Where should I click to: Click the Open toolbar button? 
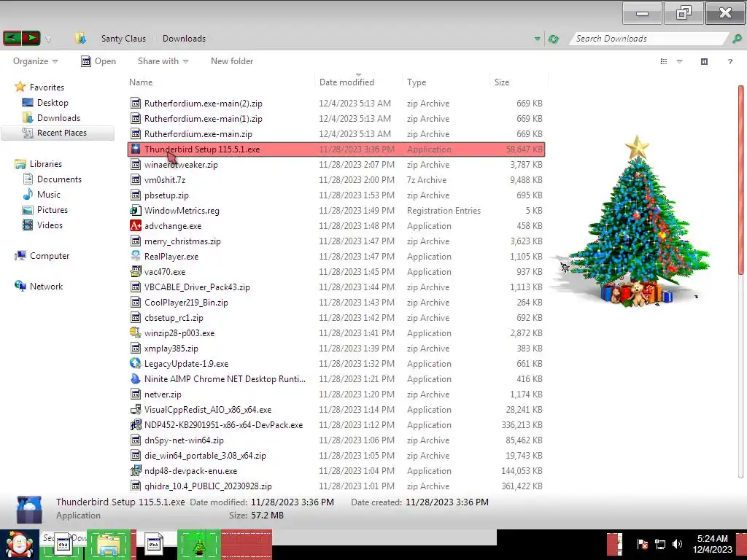(98, 61)
